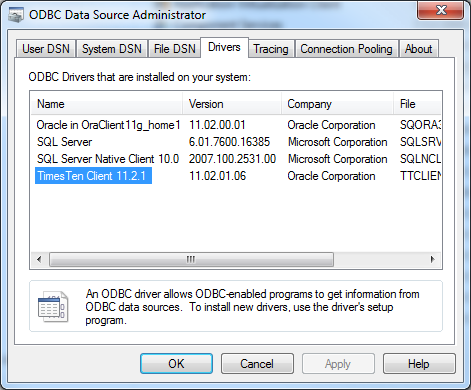Click the ODBC Administrator title bar icon
Viewport: 471px width, 390px height.
(16, 15)
